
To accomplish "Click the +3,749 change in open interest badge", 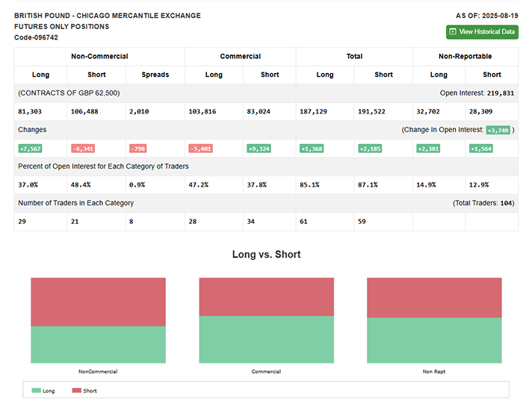I will (497, 130).
